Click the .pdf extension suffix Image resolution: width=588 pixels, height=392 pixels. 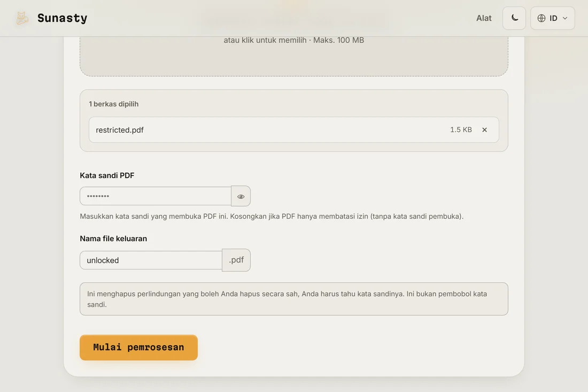[x=236, y=260]
